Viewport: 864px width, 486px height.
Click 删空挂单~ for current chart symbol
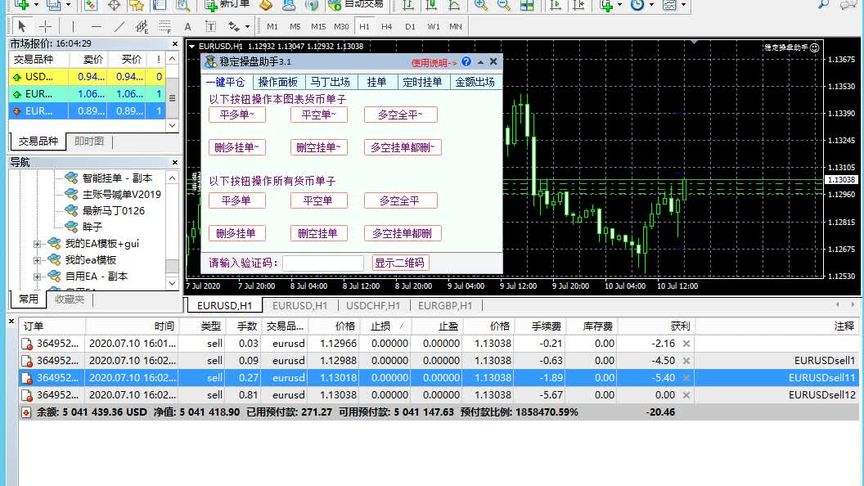click(318, 147)
